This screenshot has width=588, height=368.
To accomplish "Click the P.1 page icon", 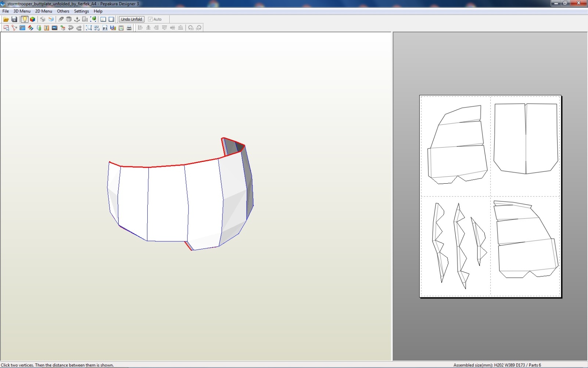I will (x=105, y=28).
